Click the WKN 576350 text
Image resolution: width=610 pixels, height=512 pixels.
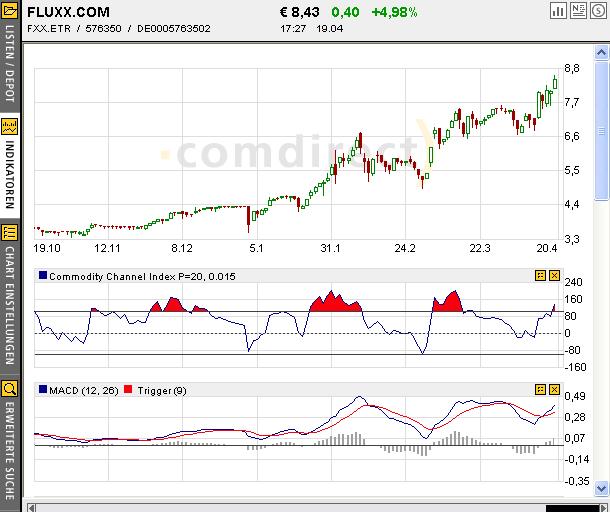[103, 29]
